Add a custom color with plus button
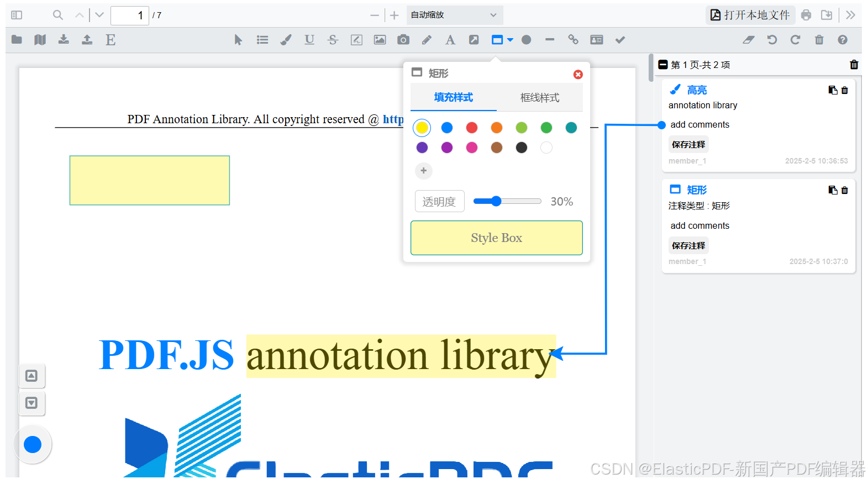The image size is (868, 484). click(x=424, y=171)
